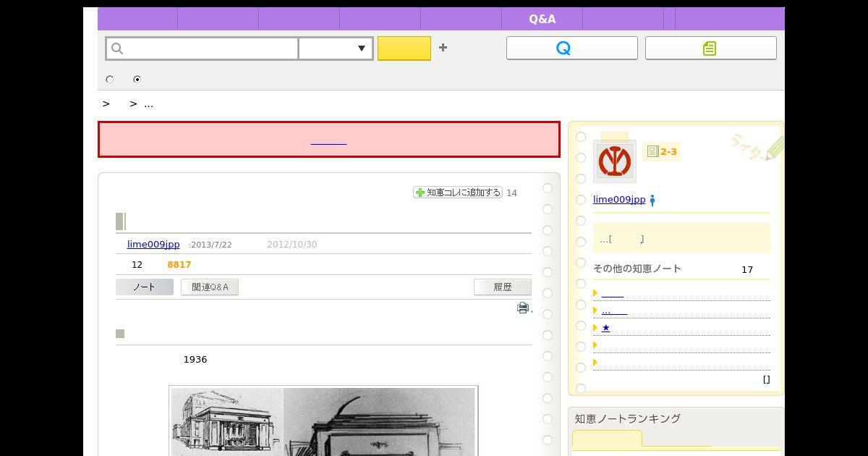
Task: Switch to the ノート tab
Action: (145, 287)
